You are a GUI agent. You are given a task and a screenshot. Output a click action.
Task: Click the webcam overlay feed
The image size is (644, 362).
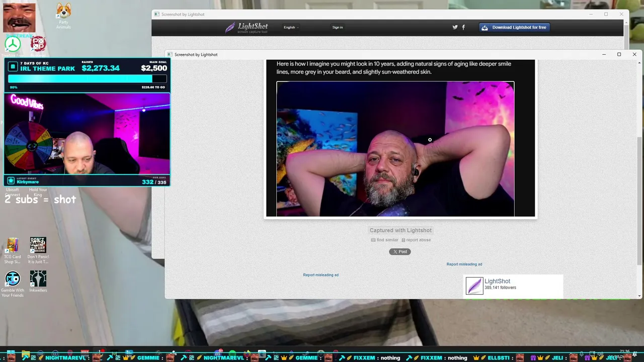click(x=87, y=134)
